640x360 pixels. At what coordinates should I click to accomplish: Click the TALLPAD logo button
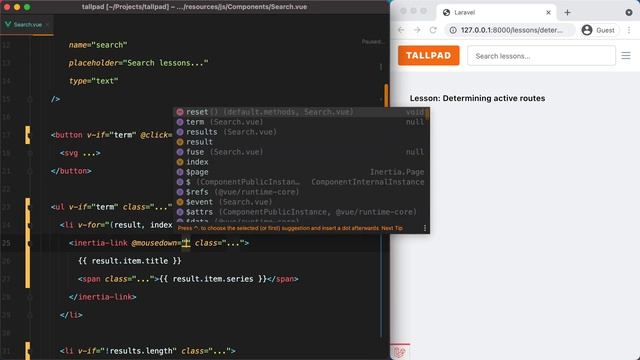click(429, 56)
